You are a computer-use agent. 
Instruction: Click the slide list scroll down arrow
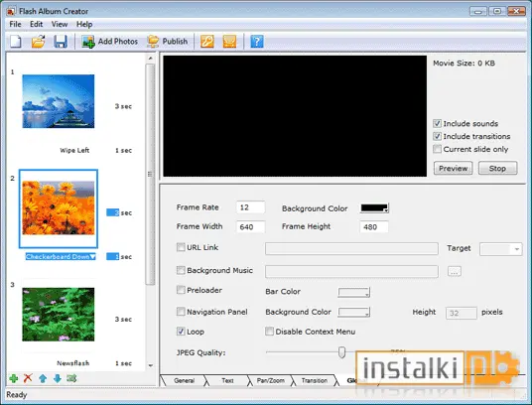click(150, 365)
